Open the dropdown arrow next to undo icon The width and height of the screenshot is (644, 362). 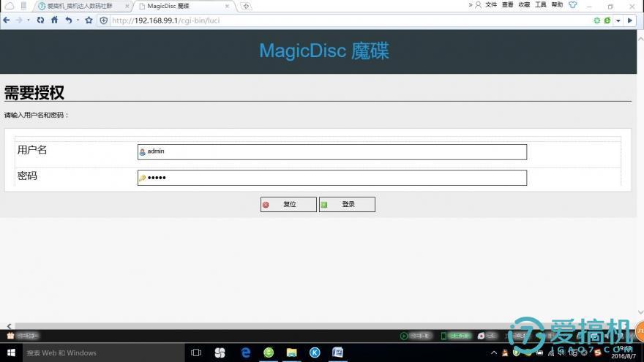(x=78, y=20)
